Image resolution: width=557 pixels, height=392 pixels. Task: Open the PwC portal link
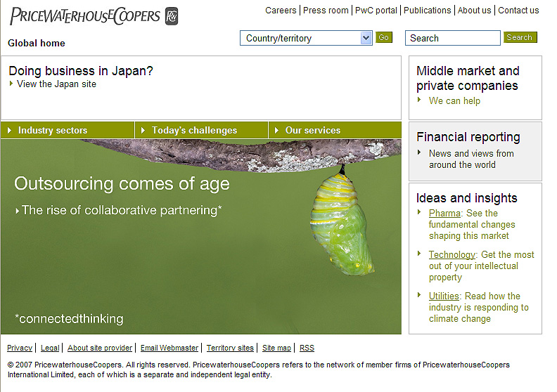click(376, 11)
